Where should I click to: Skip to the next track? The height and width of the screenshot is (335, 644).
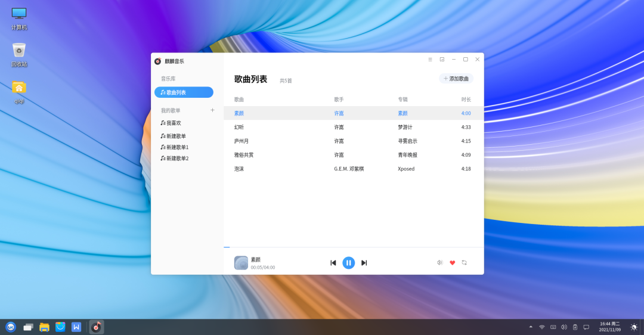click(x=364, y=263)
